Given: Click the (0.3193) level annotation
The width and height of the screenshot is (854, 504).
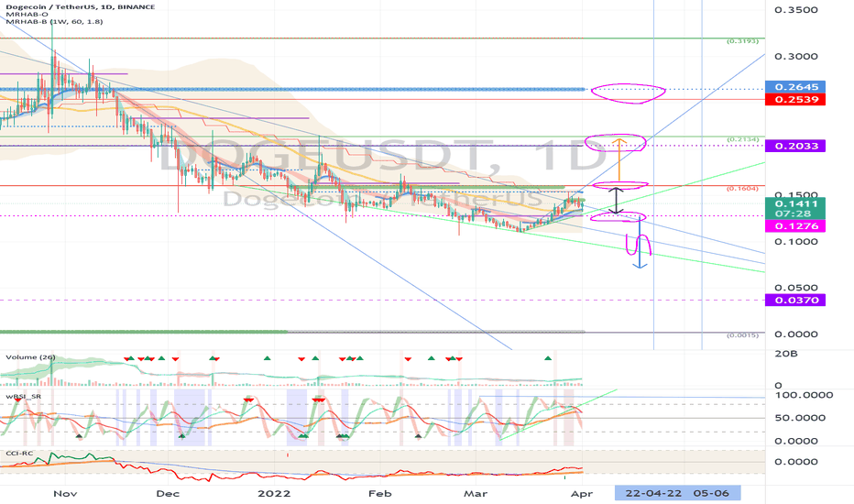Looking at the screenshot, I should (x=743, y=41).
